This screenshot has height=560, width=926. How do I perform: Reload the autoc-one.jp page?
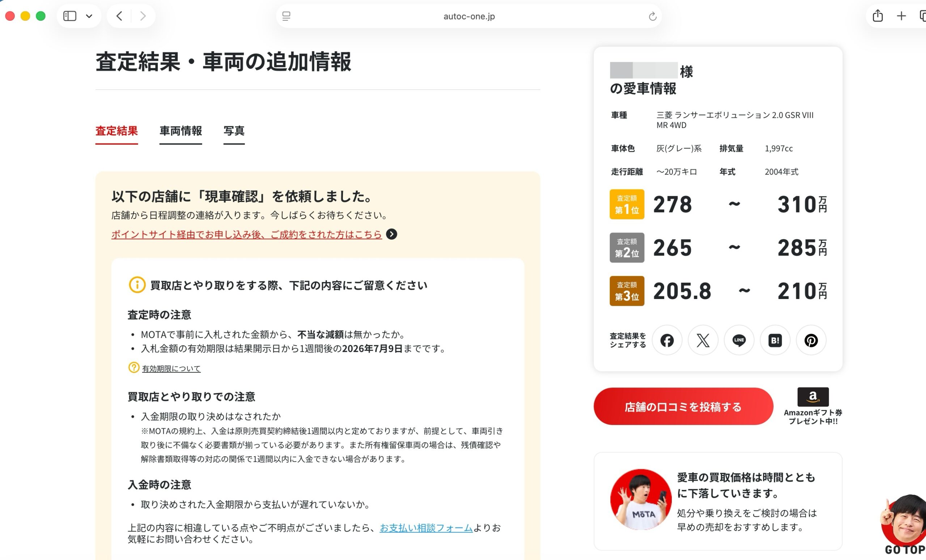(x=653, y=16)
